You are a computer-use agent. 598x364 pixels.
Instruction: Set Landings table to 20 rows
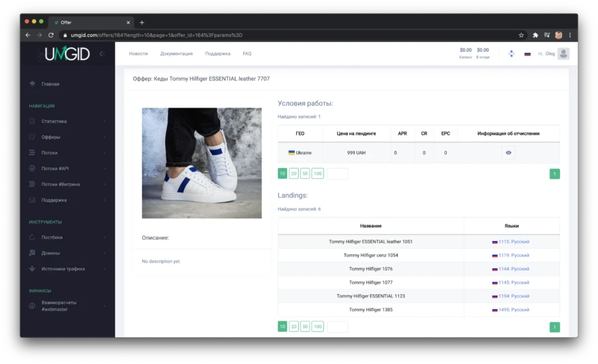(x=294, y=327)
